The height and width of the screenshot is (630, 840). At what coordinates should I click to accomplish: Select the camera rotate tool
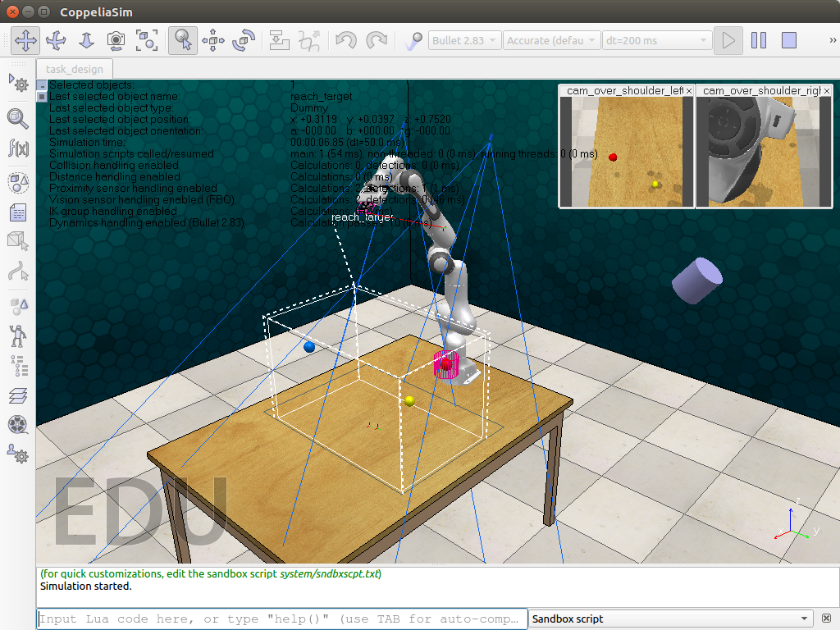coord(55,40)
